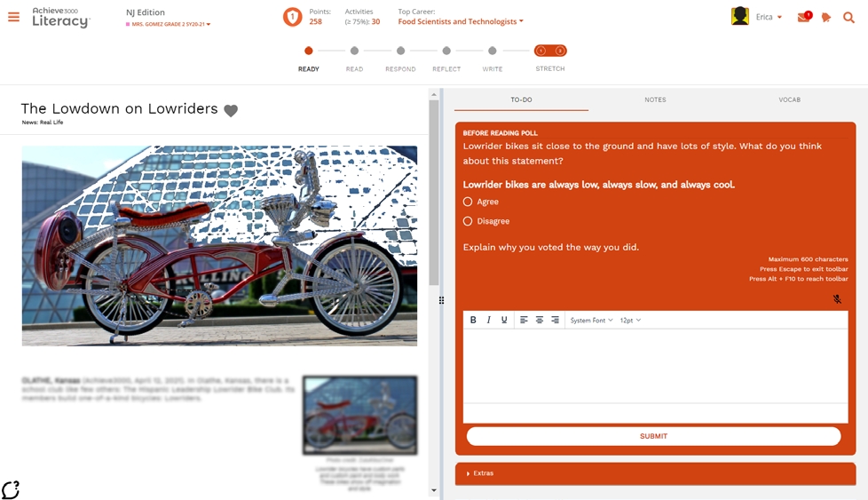Center align text in editor

click(539, 320)
